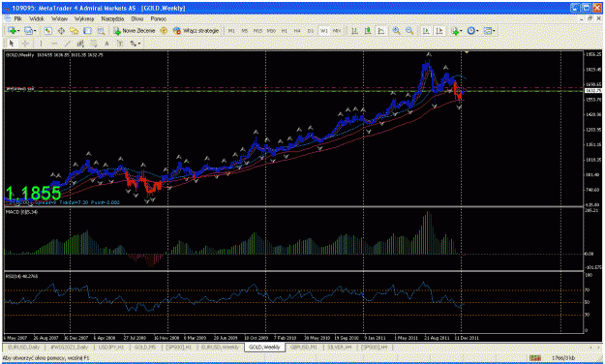The height and width of the screenshot is (364, 605).
Task: Toggle the Auto Scroll chart icon
Action: [x=426, y=31]
